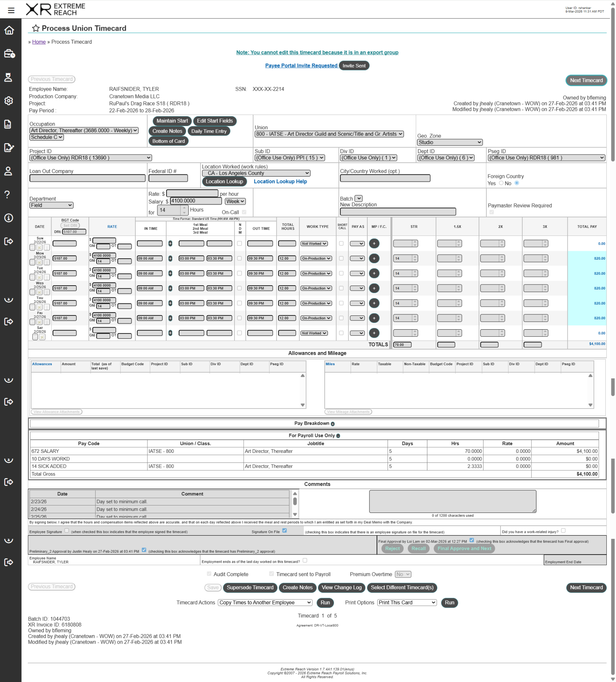Click Sunday row X icon under date
616x682 pixels.
pyautogui.click(x=39, y=247)
